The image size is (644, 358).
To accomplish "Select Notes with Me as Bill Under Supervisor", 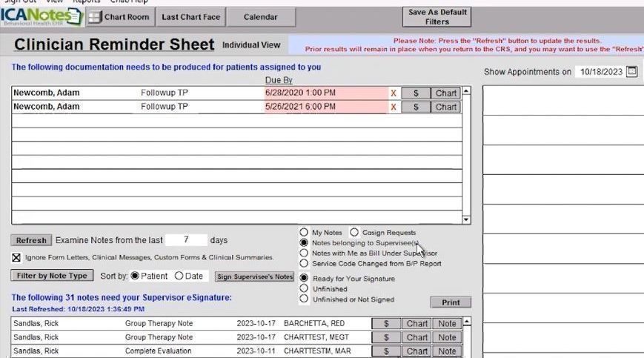I will (304, 253).
